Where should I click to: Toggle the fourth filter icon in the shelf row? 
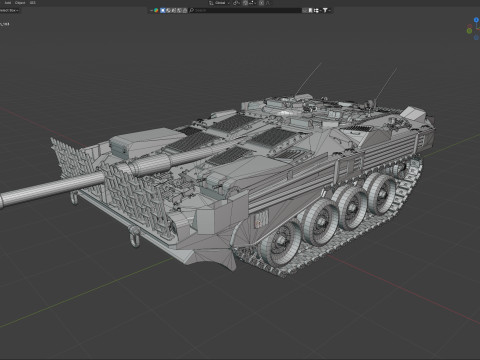179,10
